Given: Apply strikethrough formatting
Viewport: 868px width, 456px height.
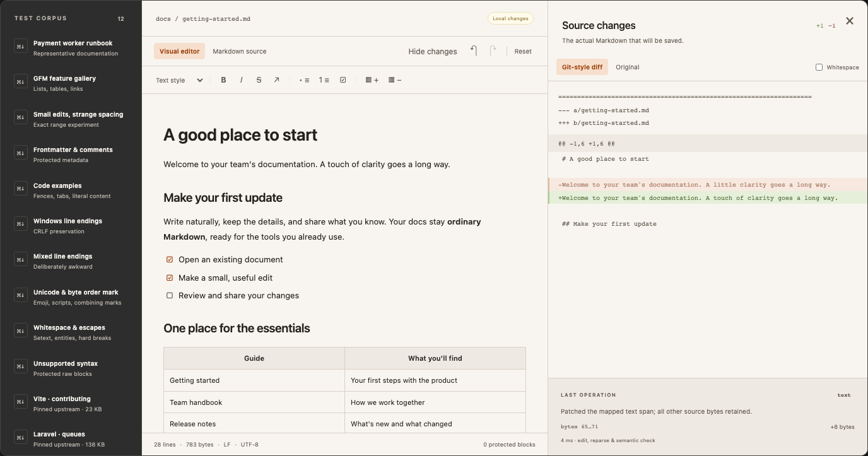Looking at the screenshot, I should click(x=259, y=80).
